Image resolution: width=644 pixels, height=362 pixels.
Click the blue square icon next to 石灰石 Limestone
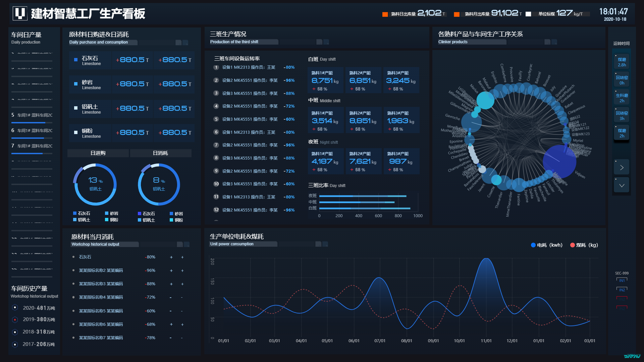tap(76, 60)
